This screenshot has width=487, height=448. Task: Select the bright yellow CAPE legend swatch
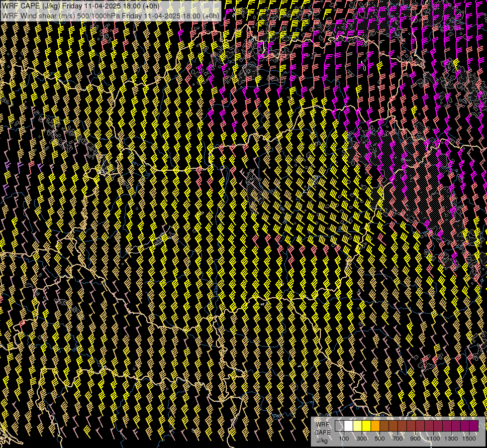pos(366,426)
